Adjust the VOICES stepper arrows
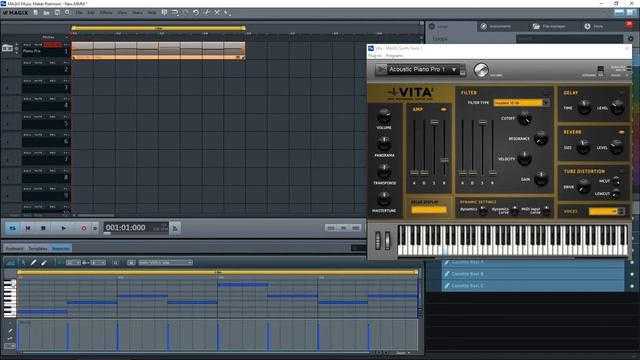The height and width of the screenshot is (360, 640). tap(622, 211)
